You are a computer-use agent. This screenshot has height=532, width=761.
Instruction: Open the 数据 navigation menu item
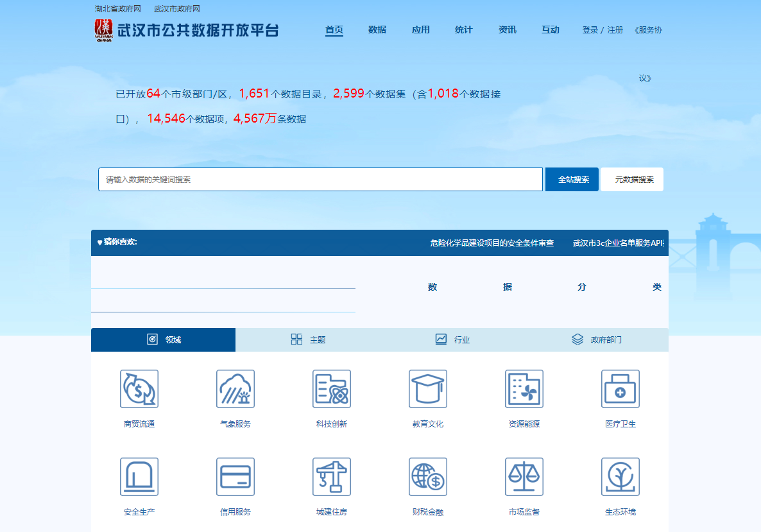click(377, 30)
